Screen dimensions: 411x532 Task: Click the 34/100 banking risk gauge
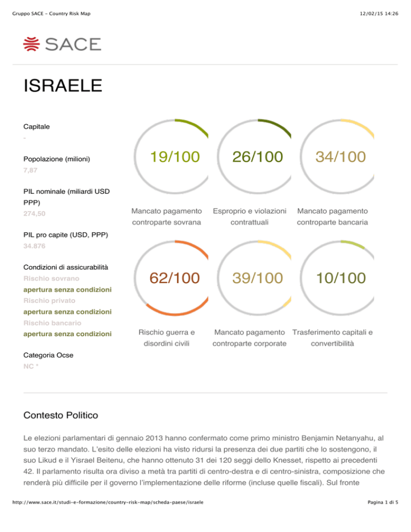click(x=337, y=156)
